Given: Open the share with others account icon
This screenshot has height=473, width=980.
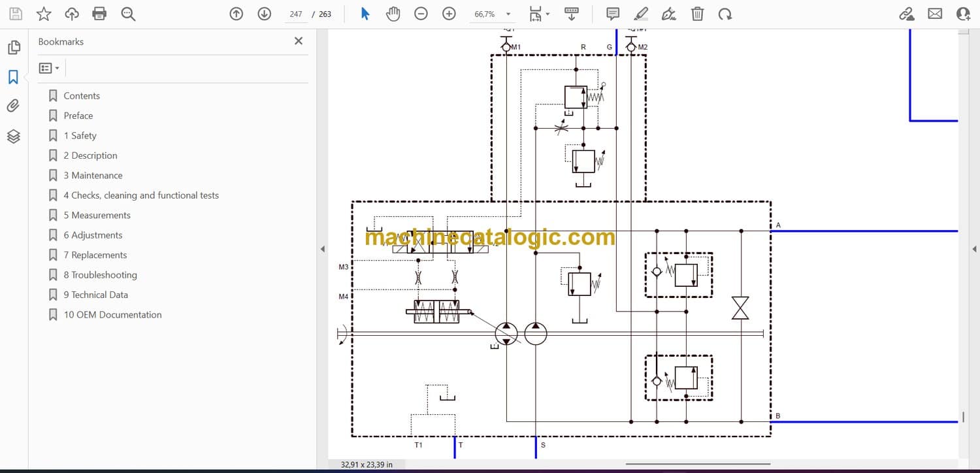Looking at the screenshot, I should coord(963,14).
